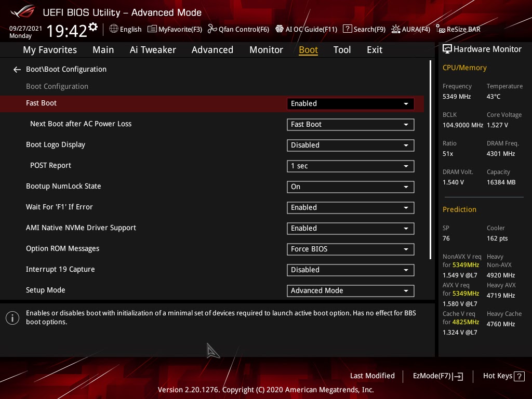The width and height of the screenshot is (532, 399).
Task: Click Boot\Boot Configuration breadcrumb text
Action: coord(66,69)
